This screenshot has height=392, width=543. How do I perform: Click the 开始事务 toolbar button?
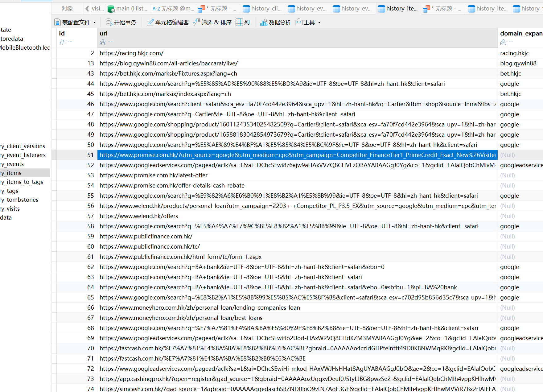point(121,22)
